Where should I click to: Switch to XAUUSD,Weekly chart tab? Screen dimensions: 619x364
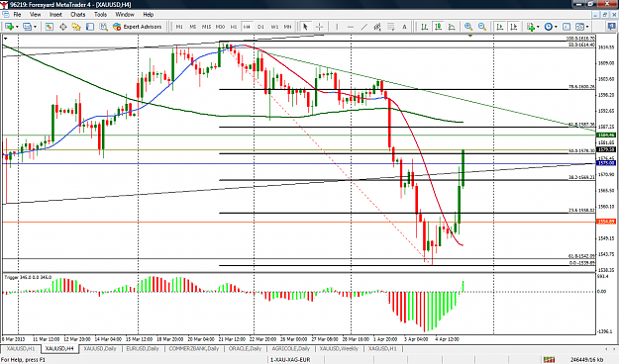click(x=340, y=349)
